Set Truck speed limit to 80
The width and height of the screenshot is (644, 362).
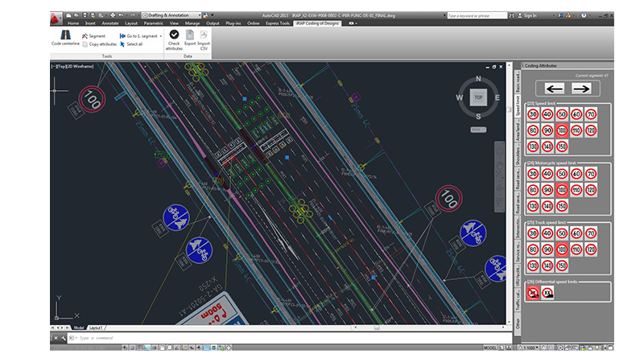point(533,249)
